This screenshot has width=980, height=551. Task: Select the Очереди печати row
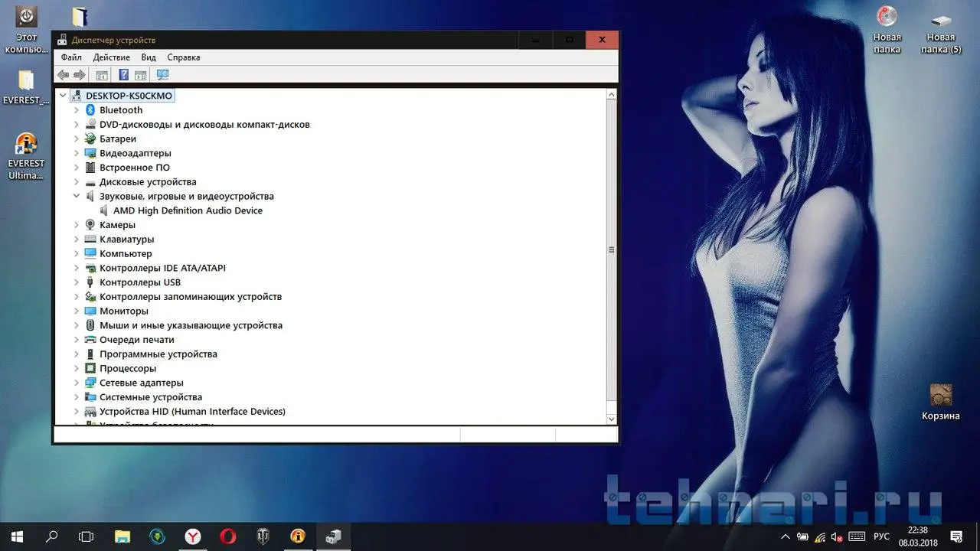click(x=137, y=340)
